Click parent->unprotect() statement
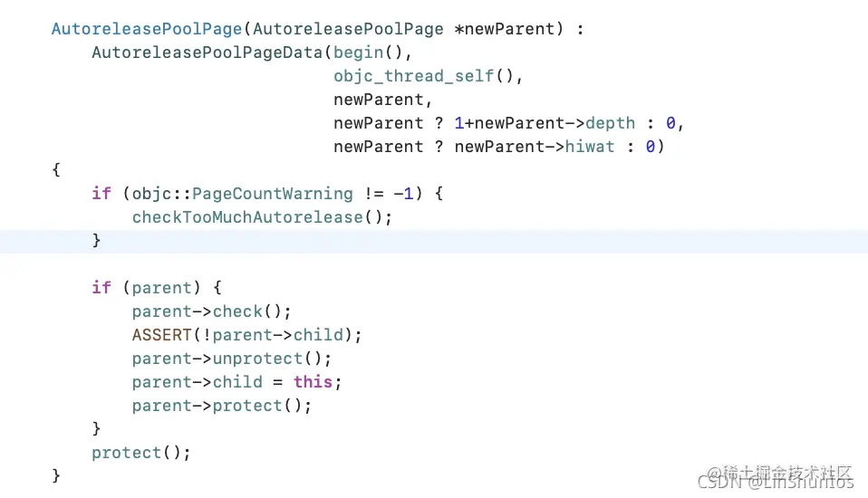Screen dimensions: 868x498 (231, 359)
